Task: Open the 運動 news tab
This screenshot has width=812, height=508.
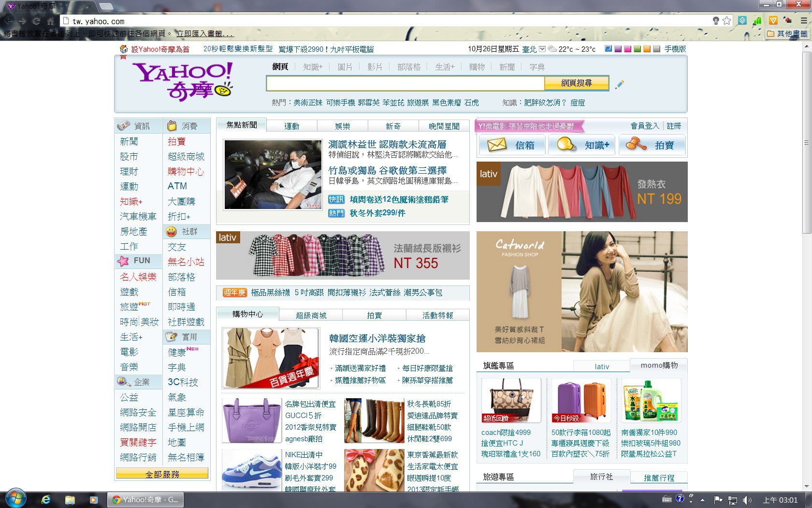Action: 291,126
